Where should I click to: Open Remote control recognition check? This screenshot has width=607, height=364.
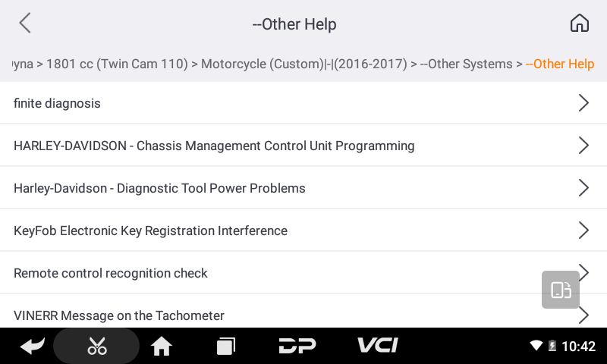[111, 273]
